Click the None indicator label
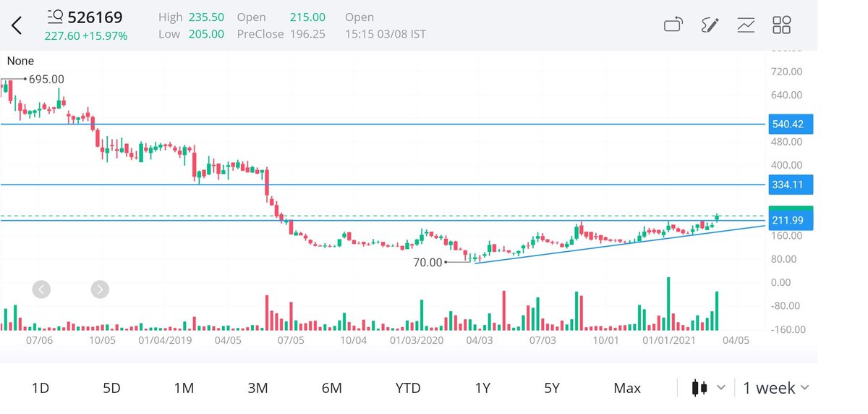868x414 pixels. 20,62
